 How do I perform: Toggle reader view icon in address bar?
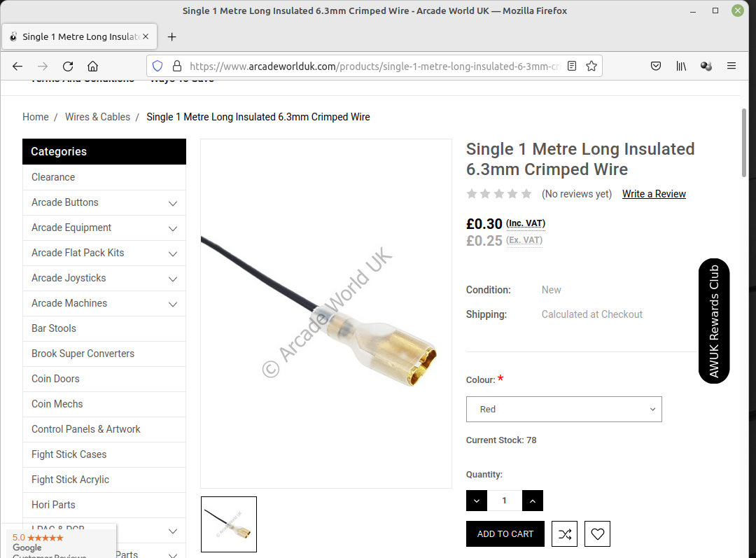coord(572,66)
